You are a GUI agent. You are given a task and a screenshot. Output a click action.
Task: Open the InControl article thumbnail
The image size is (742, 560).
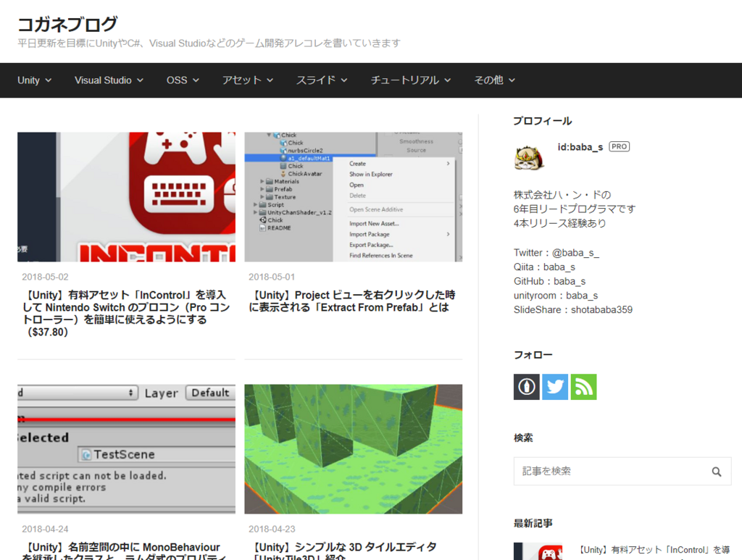126,197
